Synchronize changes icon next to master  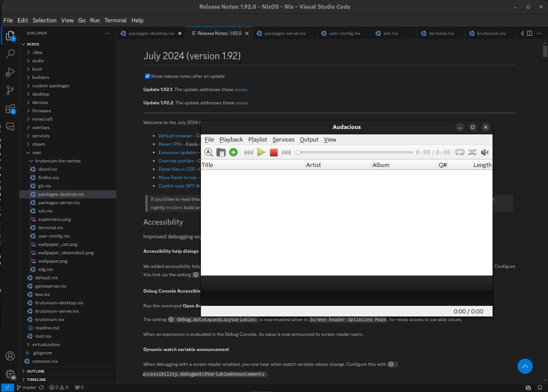(x=41, y=387)
